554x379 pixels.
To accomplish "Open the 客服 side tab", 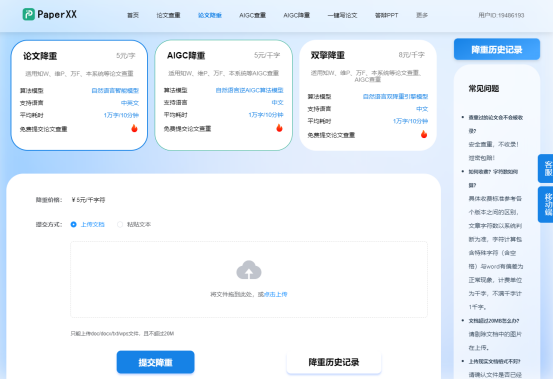I will coord(547,168).
